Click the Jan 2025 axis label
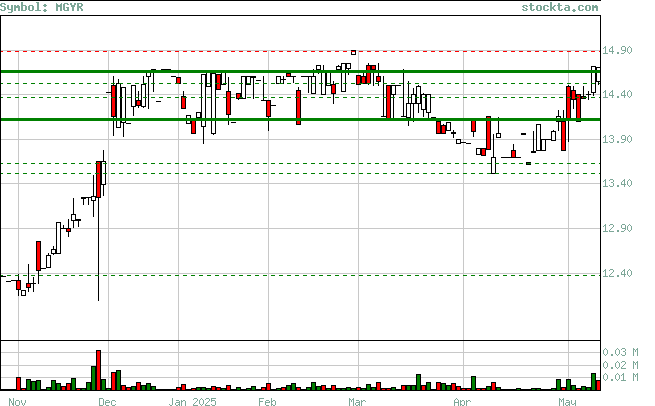This screenshot has width=655, height=406. pos(193,401)
